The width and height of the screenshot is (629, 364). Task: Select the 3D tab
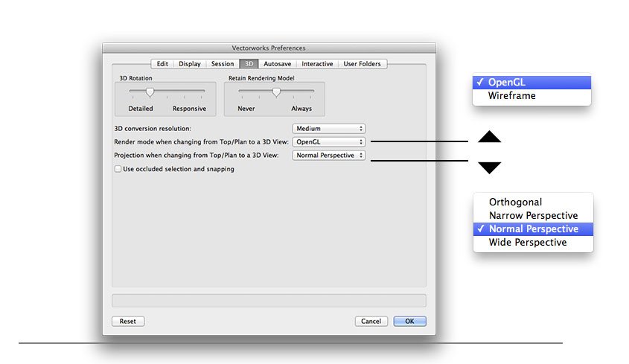(249, 64)
